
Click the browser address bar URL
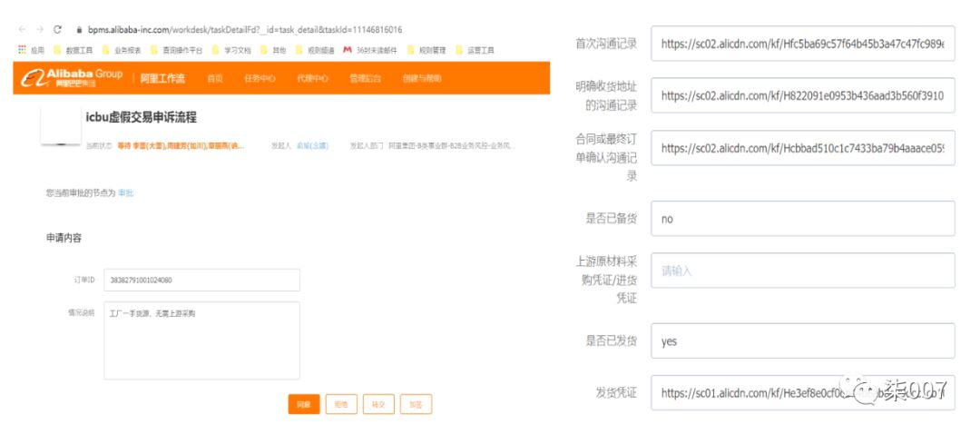click(x=245, y=30)
